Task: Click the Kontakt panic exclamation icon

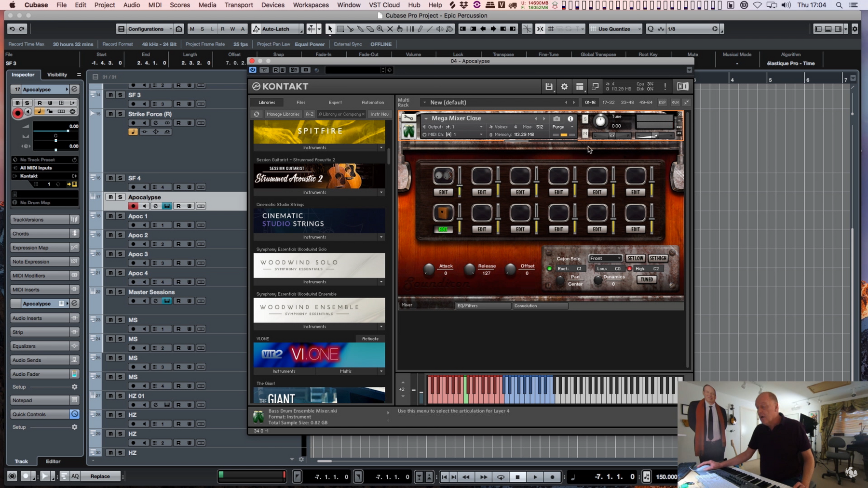Action: tap(665, 87)
